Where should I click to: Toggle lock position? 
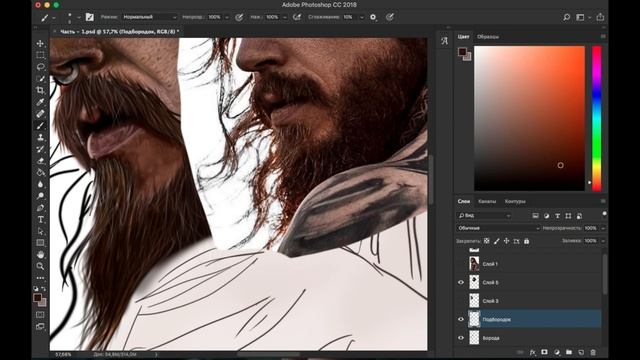(x=507, y=241)
